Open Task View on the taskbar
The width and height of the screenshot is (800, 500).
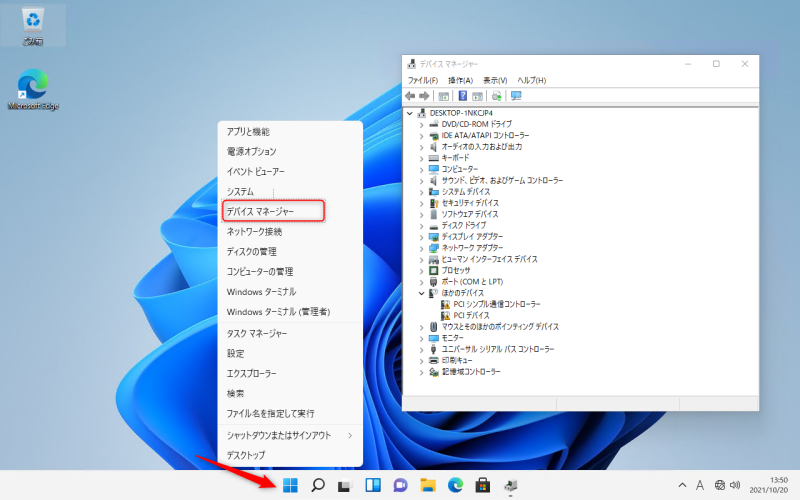345,485
